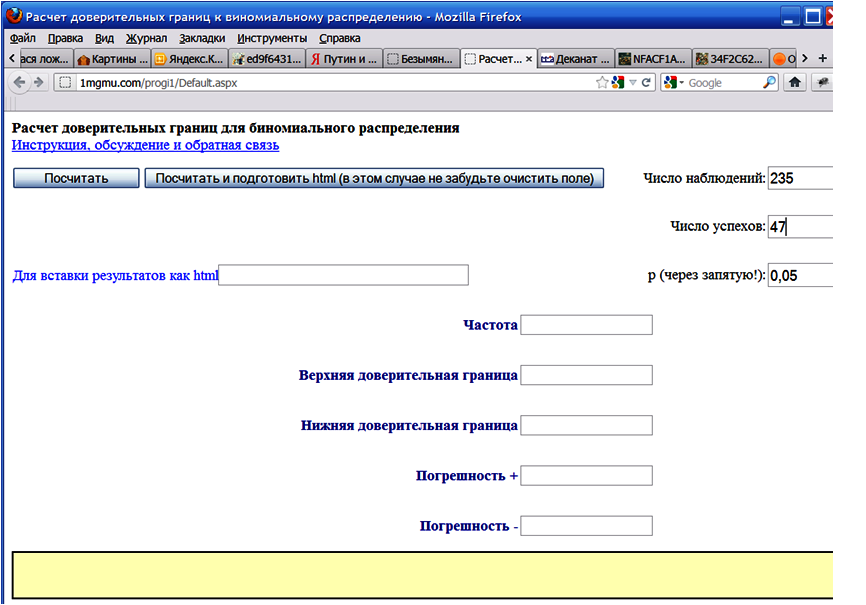Switch to the 34F2C62... tab

tap(730, 59)
